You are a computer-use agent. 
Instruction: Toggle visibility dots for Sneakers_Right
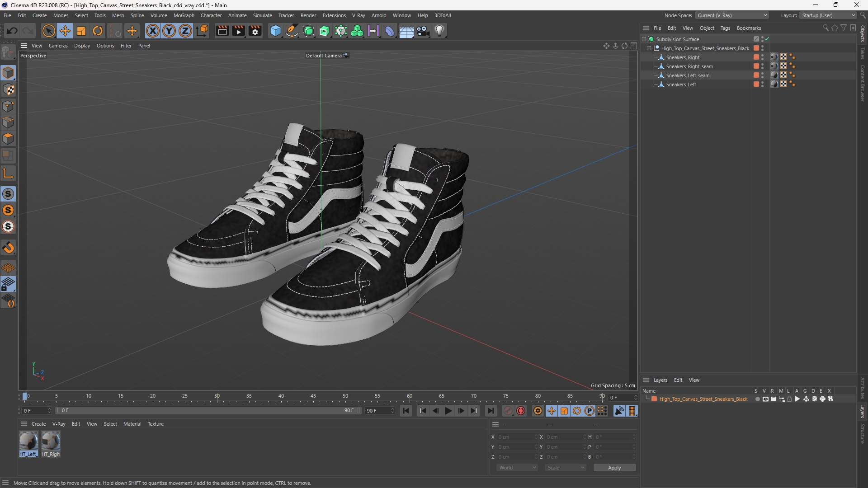763,57
